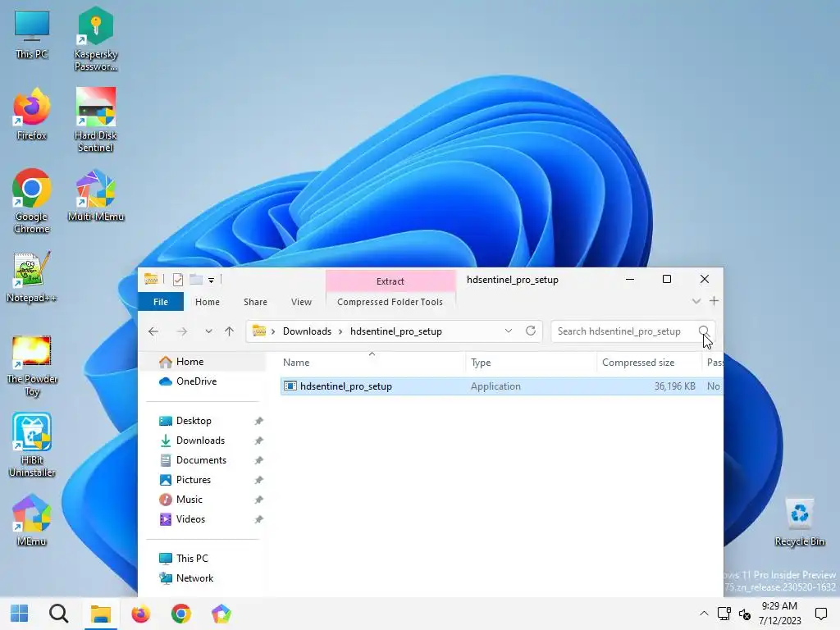Show hidden system tray icons
Viewport: 840px width, 630px height.
point(704,614)
